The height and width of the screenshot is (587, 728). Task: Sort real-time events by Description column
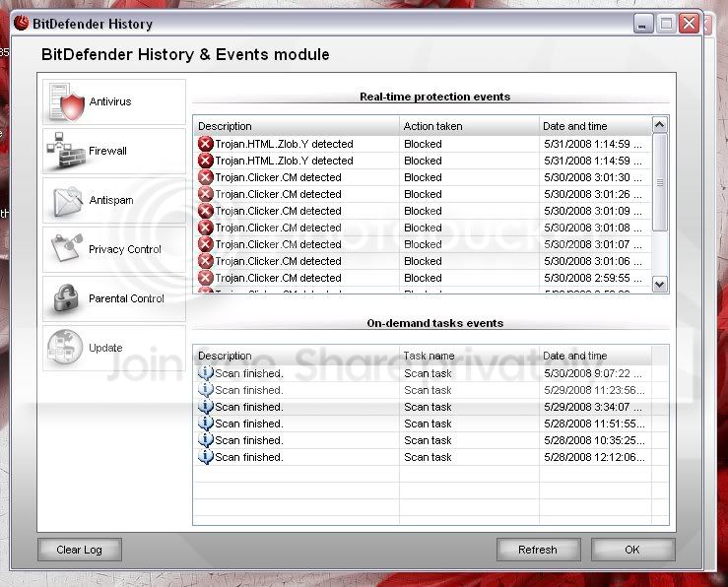(x=297, y=126)
